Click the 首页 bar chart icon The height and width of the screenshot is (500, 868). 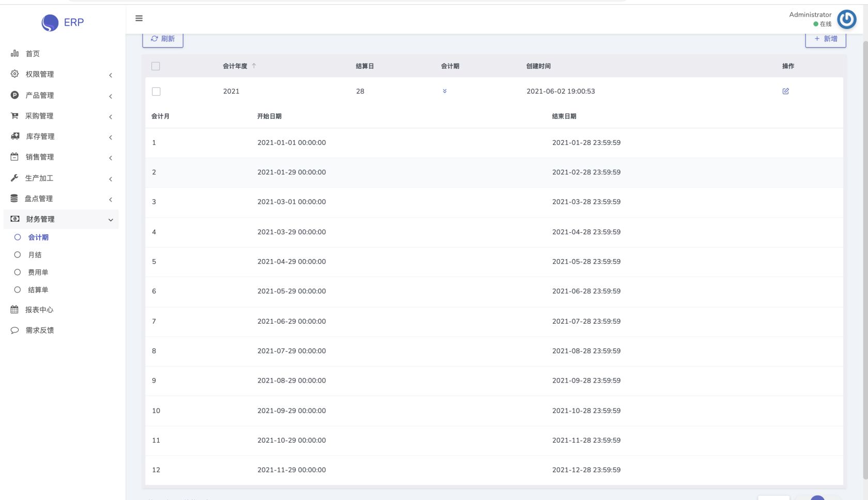point(14,53)
